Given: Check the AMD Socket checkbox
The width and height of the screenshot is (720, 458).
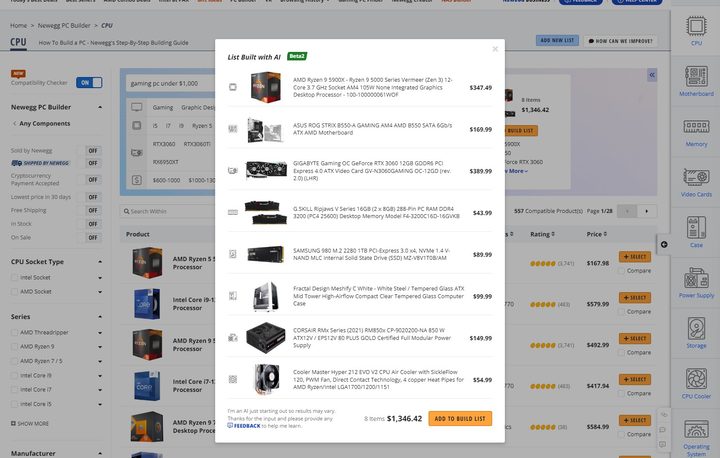Looking at the screenshot, I should 14,292.
